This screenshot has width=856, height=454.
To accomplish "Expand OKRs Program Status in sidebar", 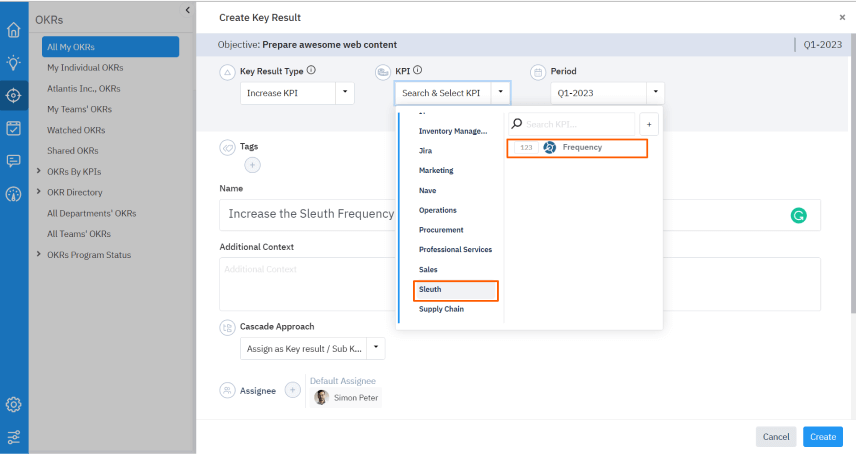I will pos(38,254).
